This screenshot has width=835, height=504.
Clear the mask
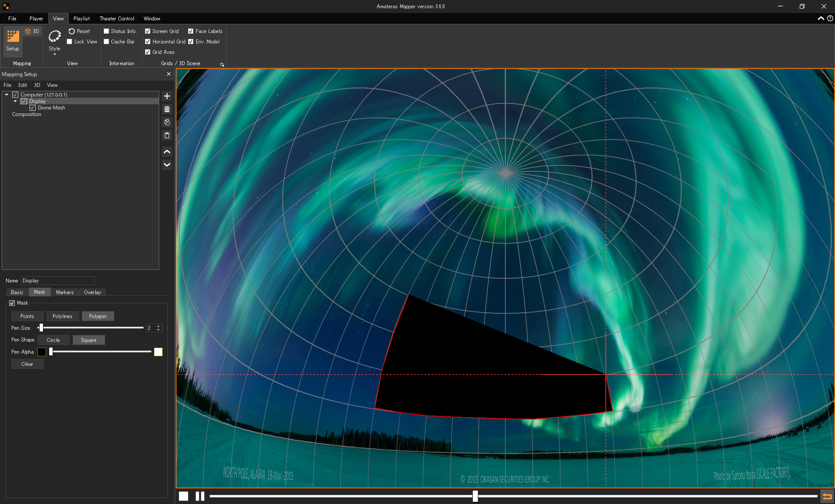point(27,364)
